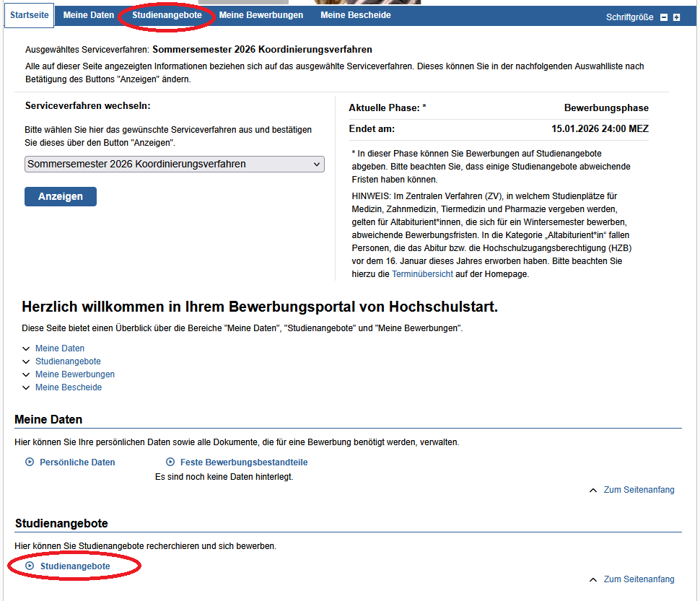Click the arrow icon beside Persönliche Daten
The height and width of the screenshot is (601, 700).
tap(30, 462)
